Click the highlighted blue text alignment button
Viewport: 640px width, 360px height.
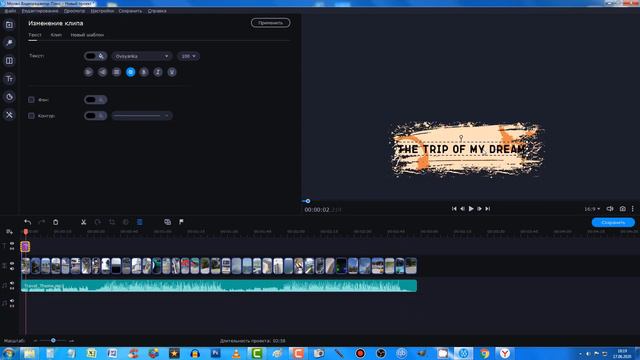[130, 72]
